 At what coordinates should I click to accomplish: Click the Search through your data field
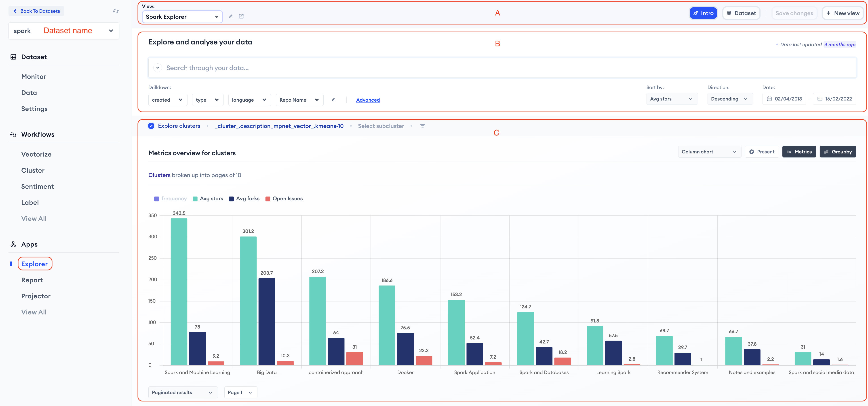[x=502, y=68]
